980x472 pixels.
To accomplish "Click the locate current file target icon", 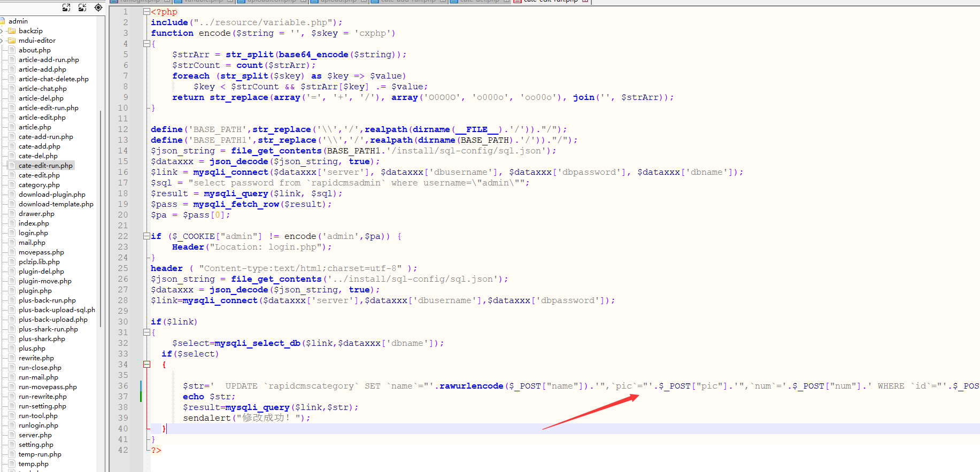I will pyautogui.click(x=98, y=7).
